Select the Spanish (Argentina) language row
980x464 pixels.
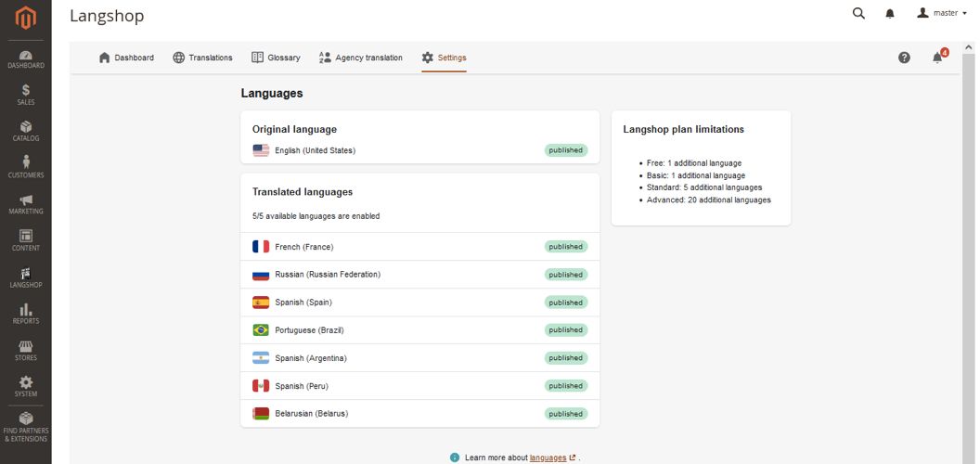pyautogui.click(x=420, y=357)
